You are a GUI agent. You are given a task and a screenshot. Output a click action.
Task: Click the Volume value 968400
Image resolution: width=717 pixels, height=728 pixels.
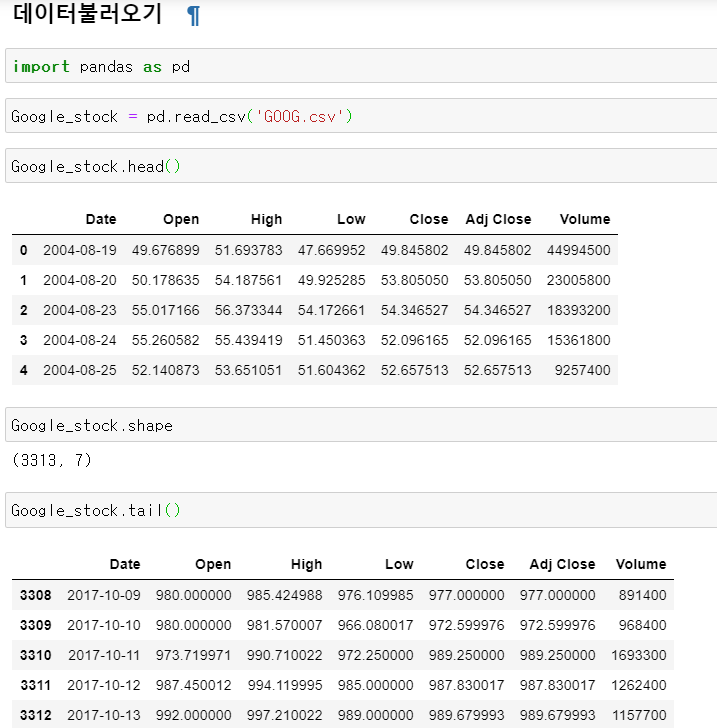coord(642,625)
